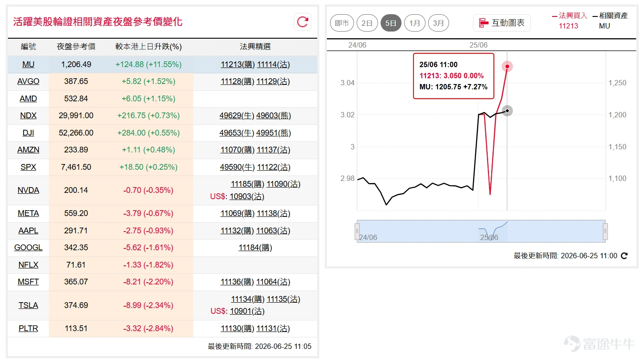The height and width of the screenshot is (360, 644).
Task: Open call warrant 11134(購) for TSLA
Action: pos(248,299)
